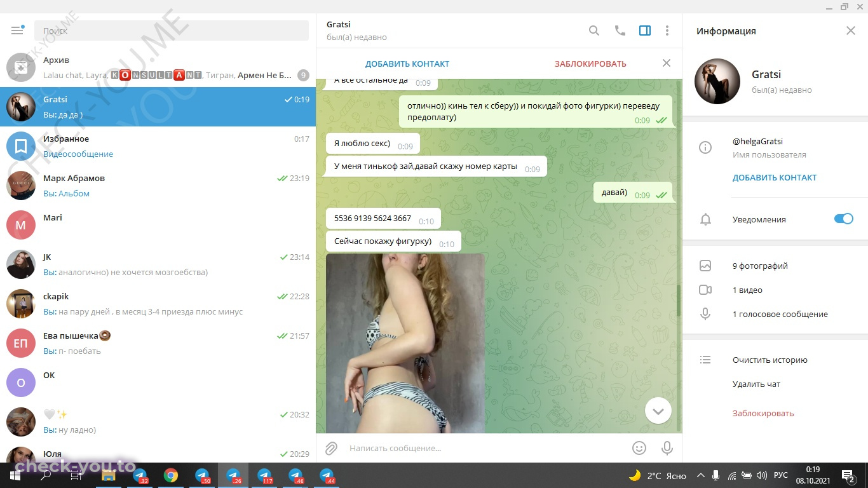This screenshot has height=488, width=868.
Task: Click the message давай)
Action: pos(633,193)
